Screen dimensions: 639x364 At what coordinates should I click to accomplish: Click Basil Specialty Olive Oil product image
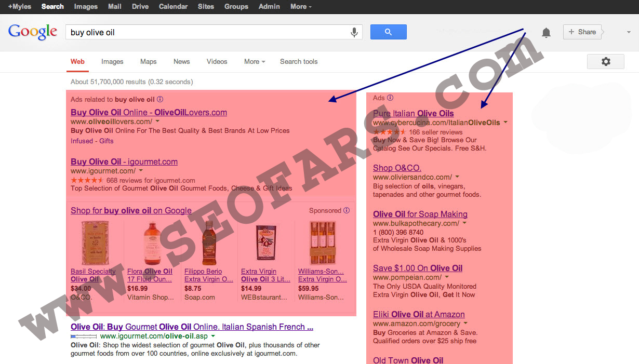tap(95, 243)
